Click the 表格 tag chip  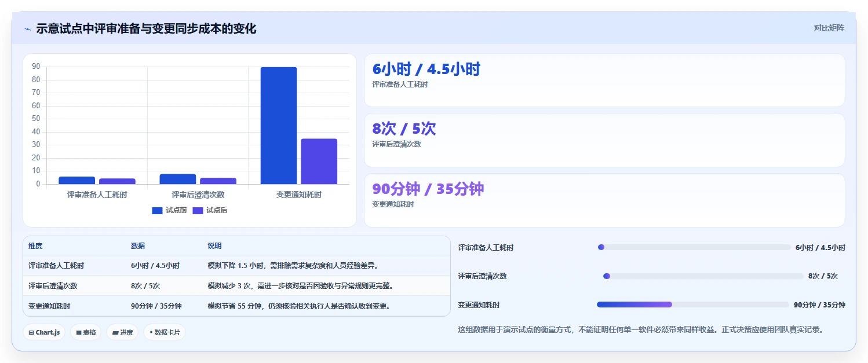click(x=86, y=332)
